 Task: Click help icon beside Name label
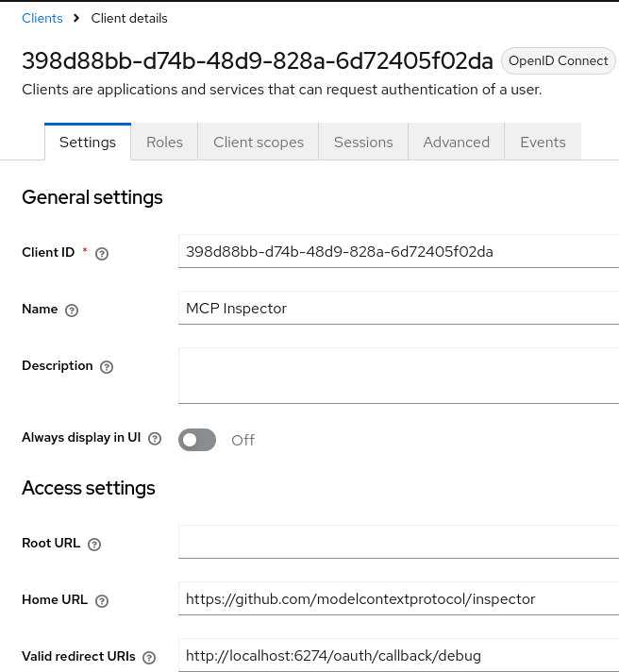click(x=72, y=310)
